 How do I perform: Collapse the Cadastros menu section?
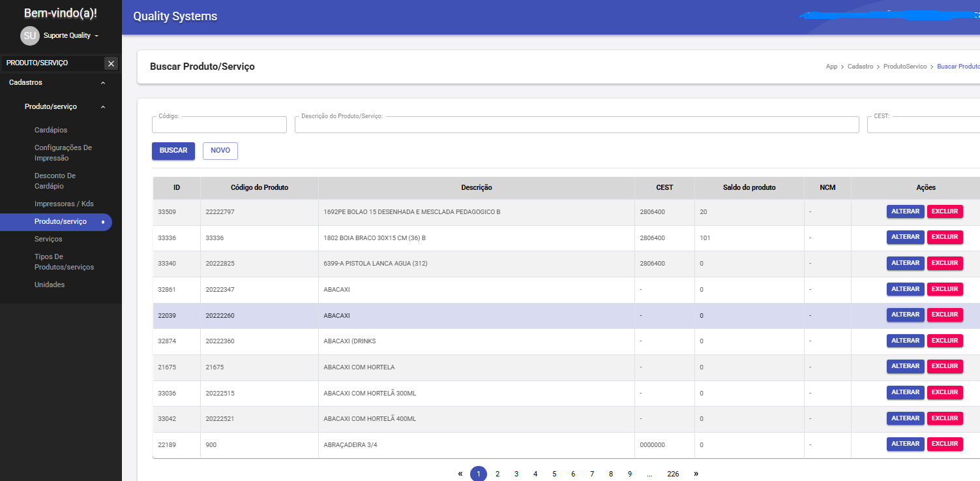[x=103, y=83]
